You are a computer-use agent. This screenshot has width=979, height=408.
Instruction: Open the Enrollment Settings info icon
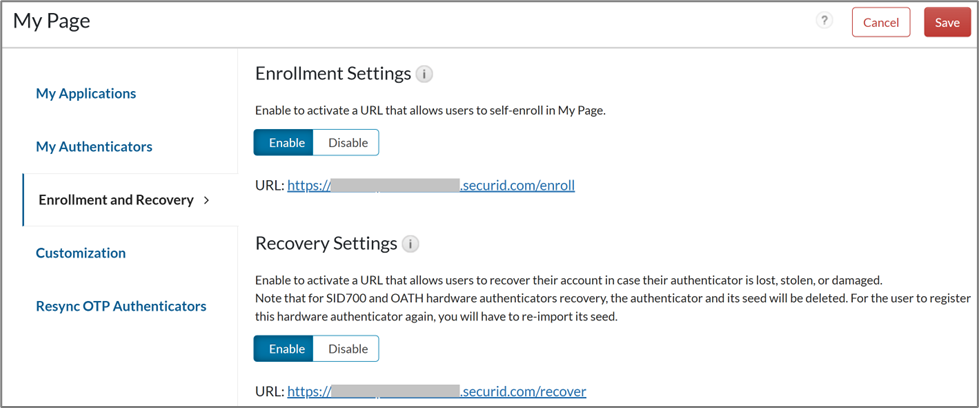(424, 74)
